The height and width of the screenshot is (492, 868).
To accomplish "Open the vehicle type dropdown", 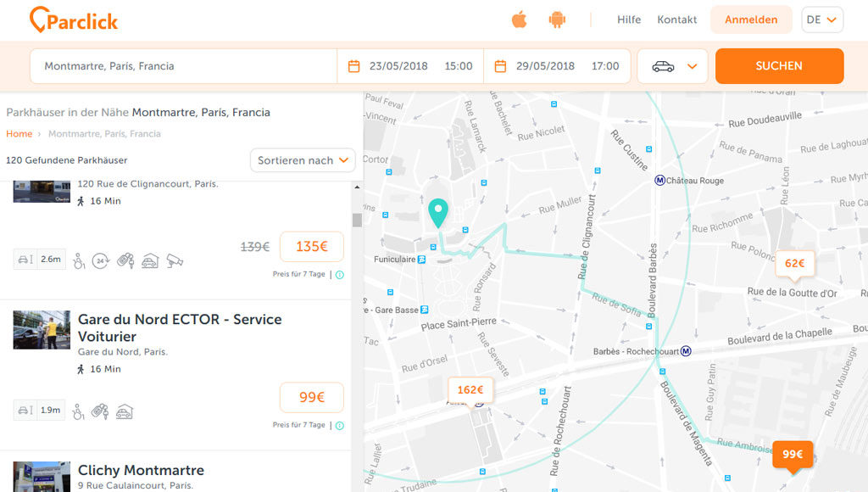I will pos(672,66).
